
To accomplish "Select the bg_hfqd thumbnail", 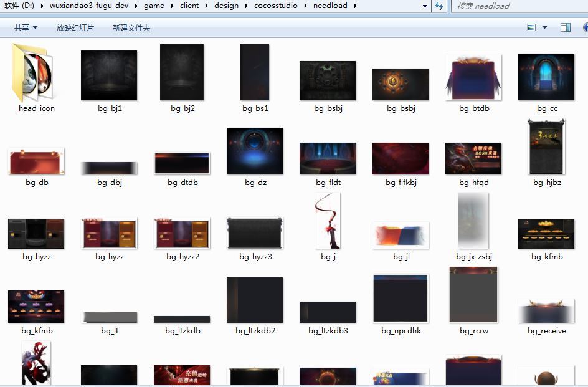I will pyautogui.click(x=473, y=158).
